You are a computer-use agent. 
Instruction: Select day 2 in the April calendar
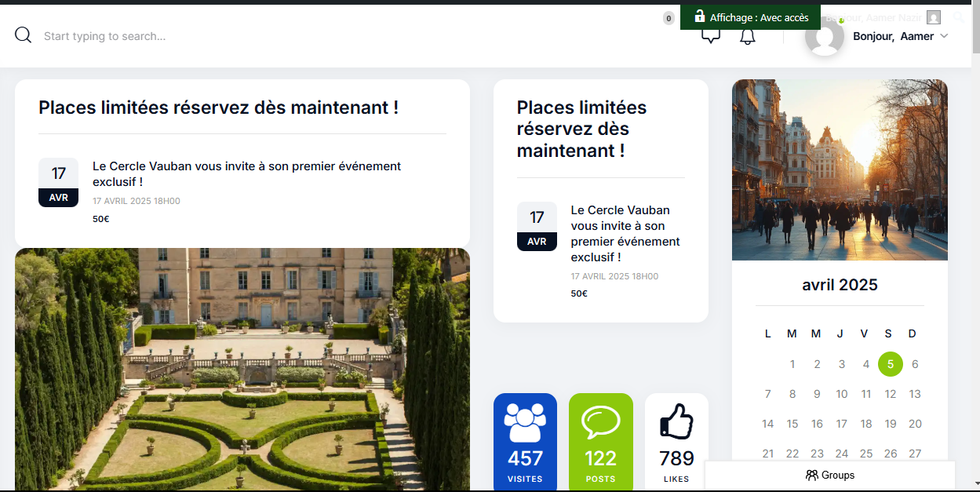[817, 364]
